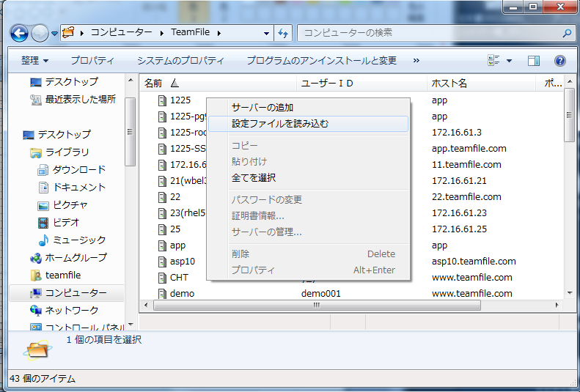Toggle the preview pane icon
The height and width of the screenshot is (392, 580).
pyautogui.click(x=534, y=61)
